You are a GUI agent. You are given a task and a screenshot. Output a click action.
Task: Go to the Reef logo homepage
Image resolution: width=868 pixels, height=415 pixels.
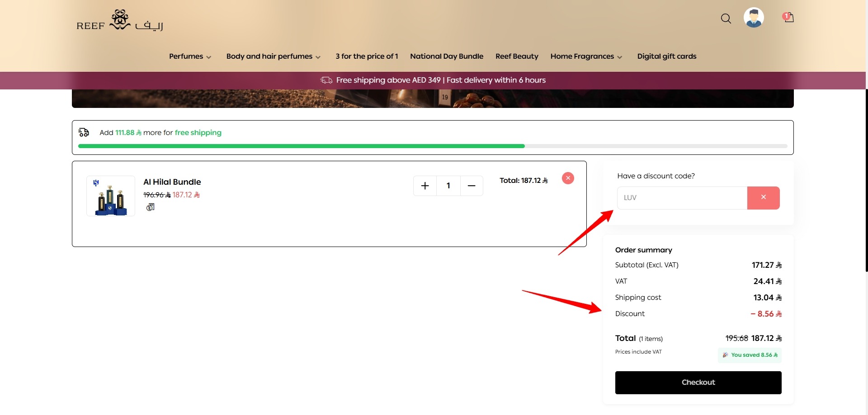pyautogui.click(x=120, y=20)
